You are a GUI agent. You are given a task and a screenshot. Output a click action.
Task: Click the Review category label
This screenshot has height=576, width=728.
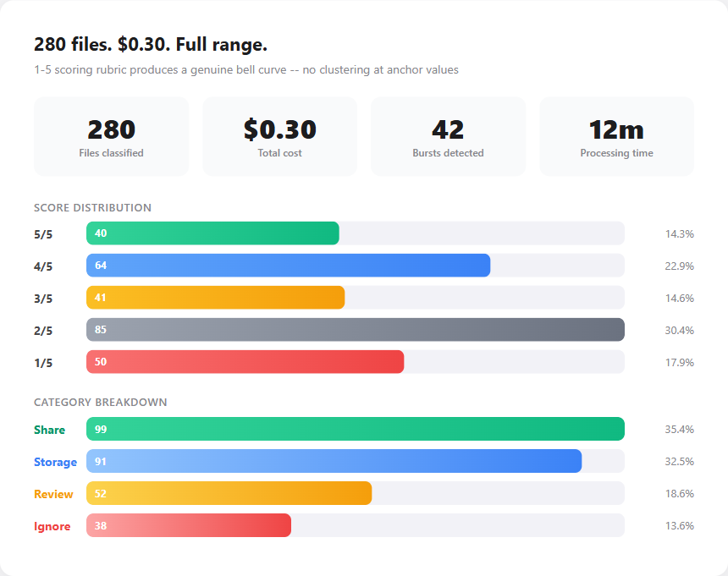pos(53,494)
